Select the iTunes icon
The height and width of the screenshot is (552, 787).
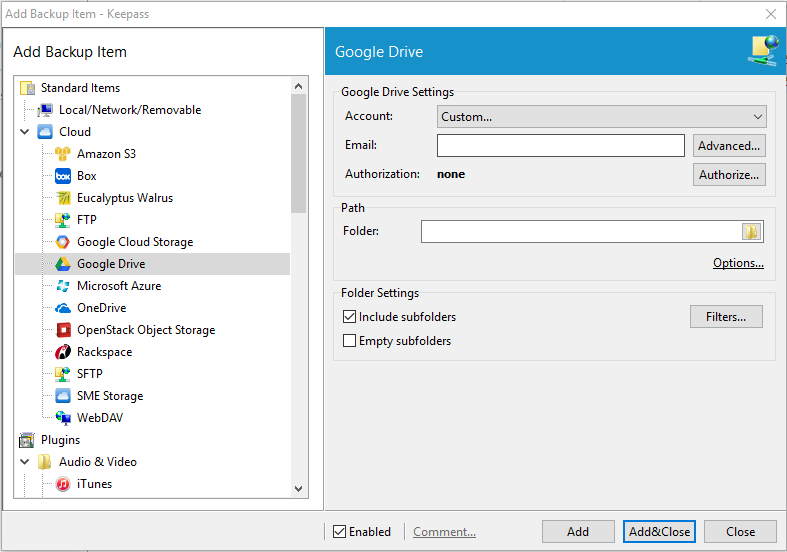(x=63, y=484)
